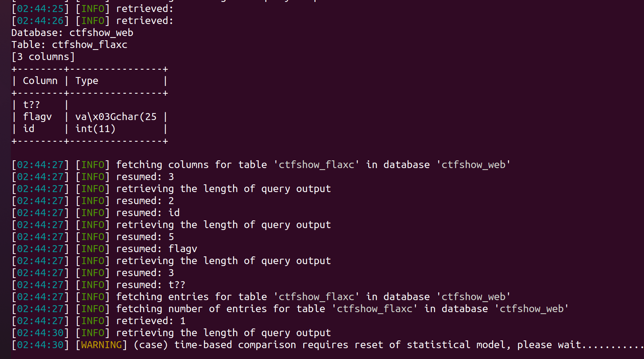Click the 'Type' table header

pyautogui.click(x=87, y=81)
